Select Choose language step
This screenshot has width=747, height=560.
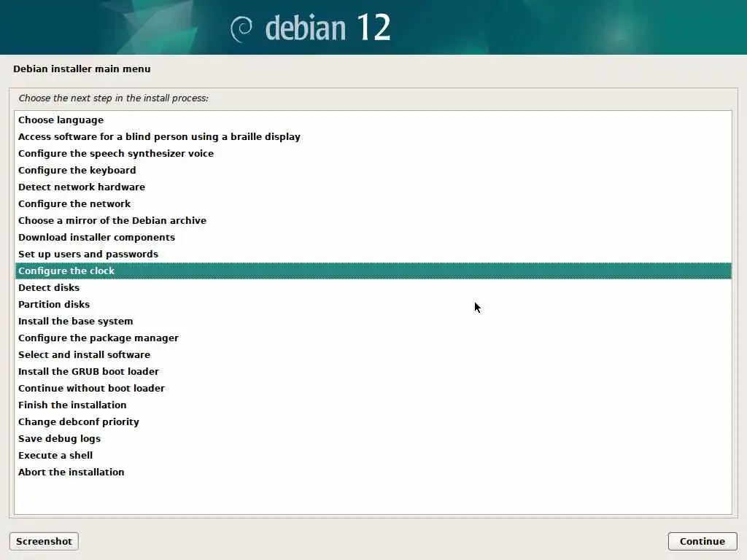pyautogui.click(x=373, y=120)
